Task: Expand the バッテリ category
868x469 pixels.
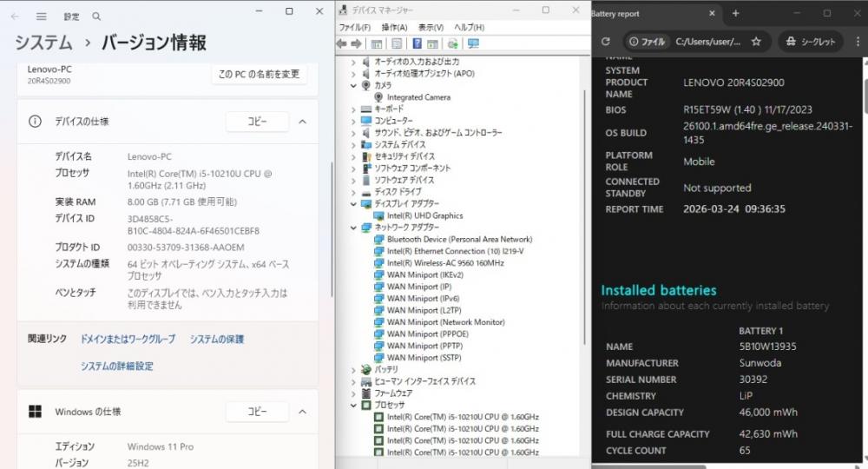Action: click(x=354, y=370)
